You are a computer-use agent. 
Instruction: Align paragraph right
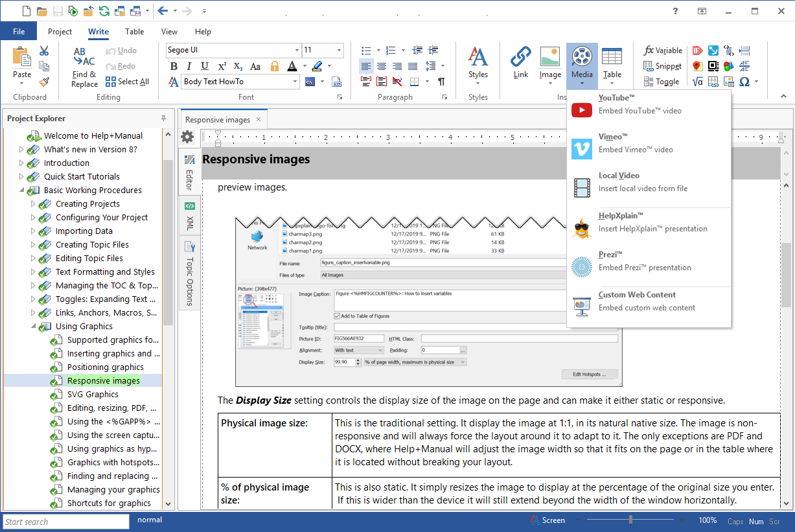[397, 66]
